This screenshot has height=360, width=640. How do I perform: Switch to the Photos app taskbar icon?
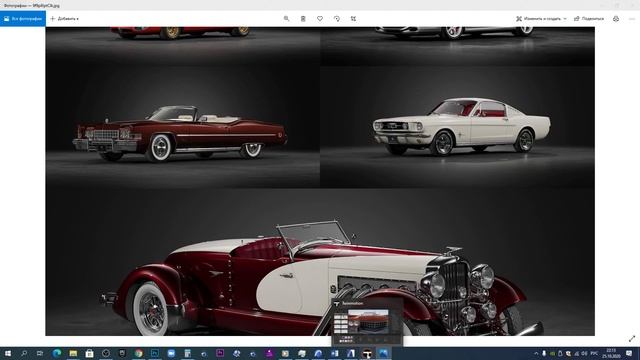(x=383, y=353)
